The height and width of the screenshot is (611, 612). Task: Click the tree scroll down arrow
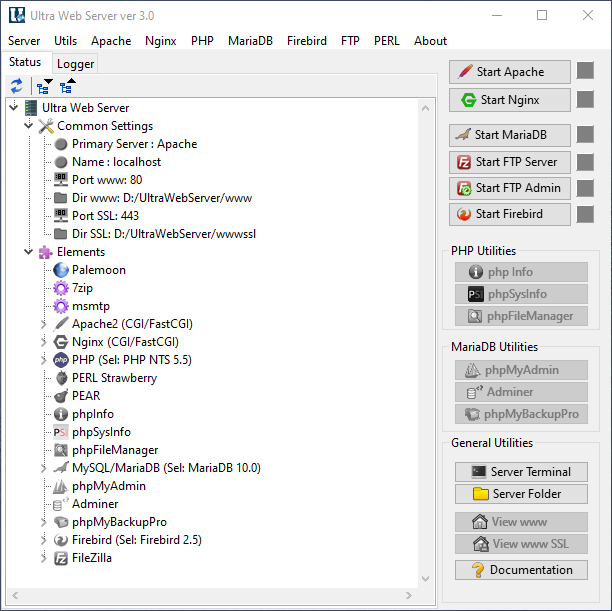click(x=425, y=579)
